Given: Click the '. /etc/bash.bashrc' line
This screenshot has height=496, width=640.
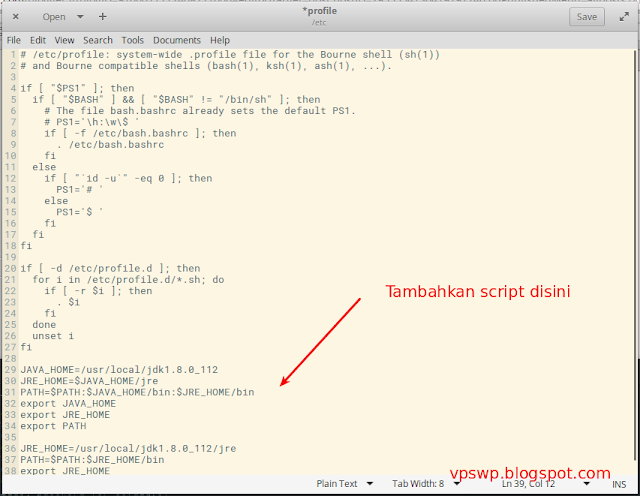Looking at the screenshot, I should (110, 145).
